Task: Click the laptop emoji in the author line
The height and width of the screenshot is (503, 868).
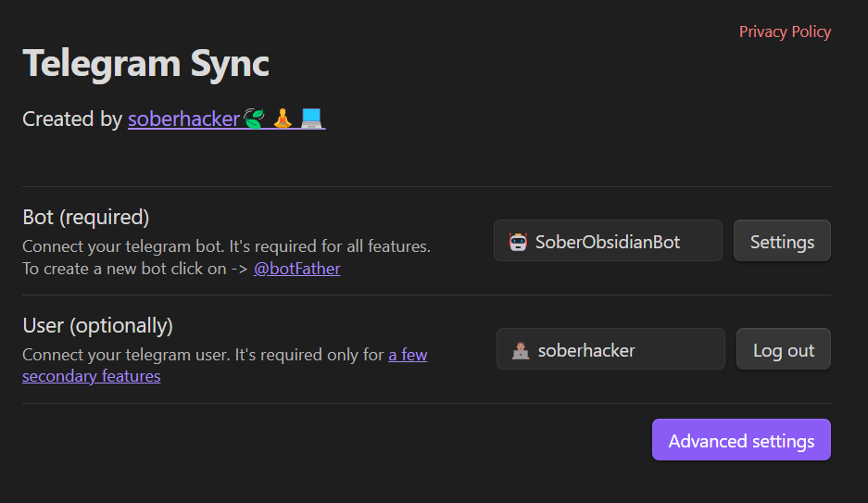Action: (x=312, y=119)
